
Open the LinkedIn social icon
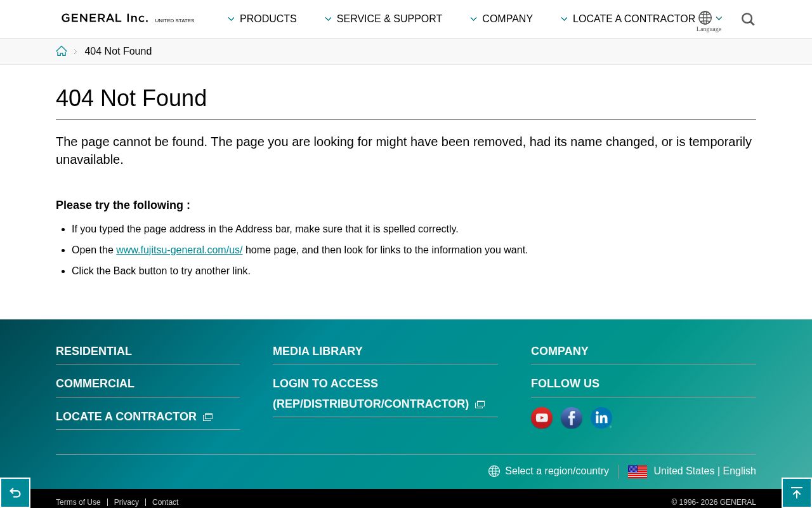(601, 418)
